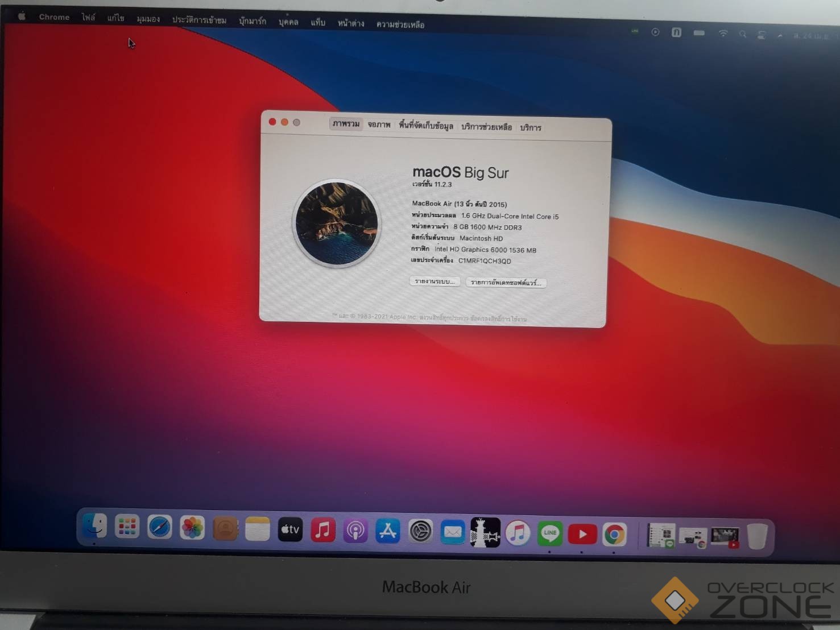Open Google Chrome from the dock
Screen dimensions: 840x630
(614, 534)
